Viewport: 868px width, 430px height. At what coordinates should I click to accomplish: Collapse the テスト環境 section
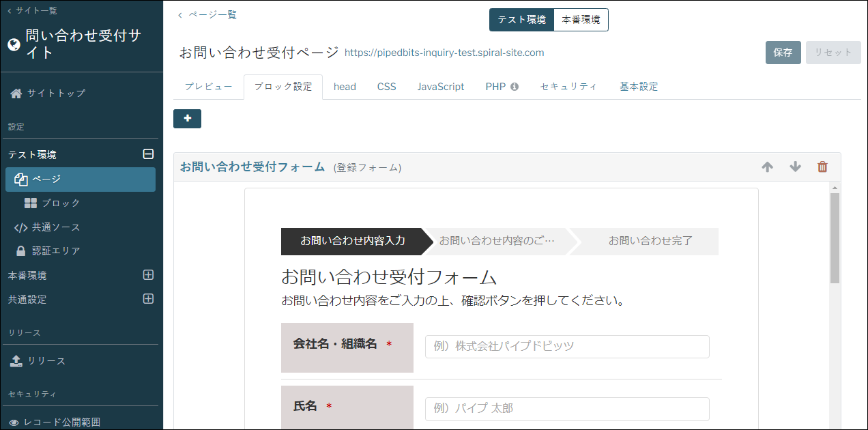tap(148, 154)
